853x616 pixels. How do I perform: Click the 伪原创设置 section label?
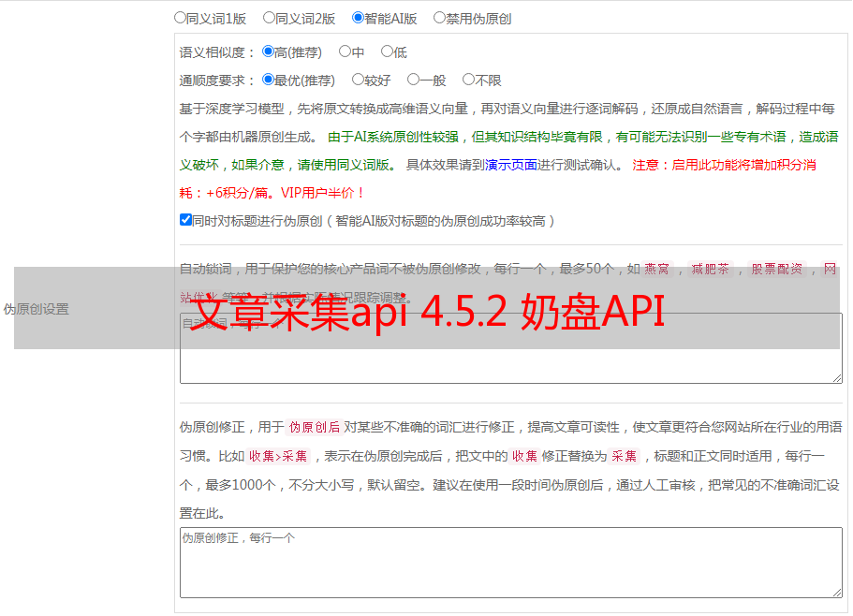pyautogui.click(x=36, y=309)
